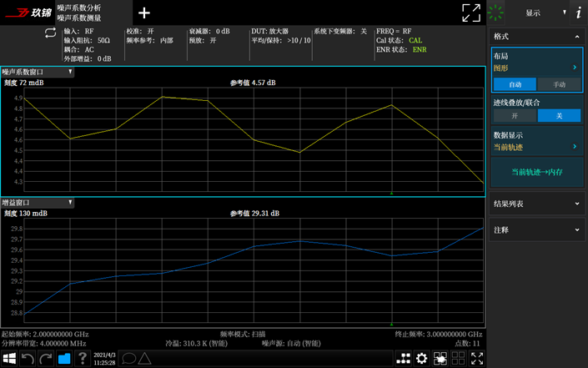The height and width of the screenshot is (368, 588).
Task: Set layout mode to 手动
Action: coord(559,84)
